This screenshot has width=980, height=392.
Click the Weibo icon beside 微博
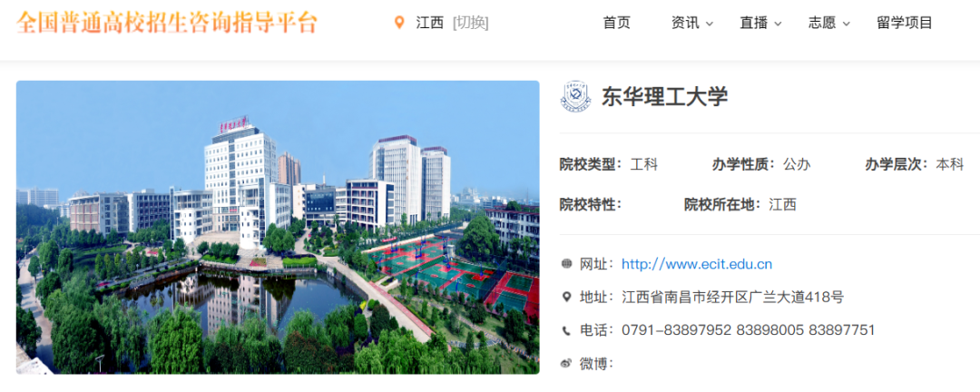(566, 363)
